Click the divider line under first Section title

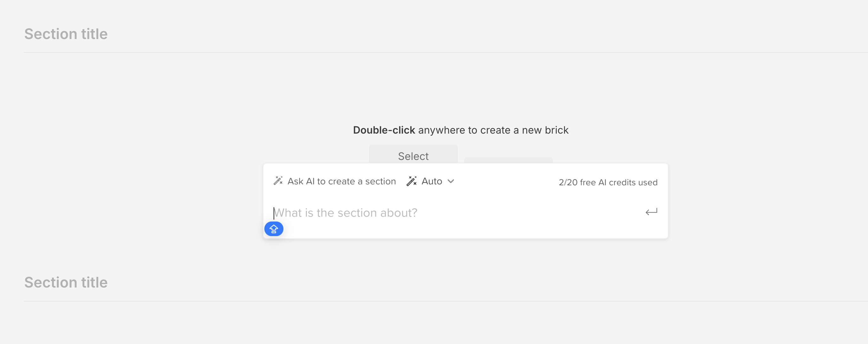438,52
